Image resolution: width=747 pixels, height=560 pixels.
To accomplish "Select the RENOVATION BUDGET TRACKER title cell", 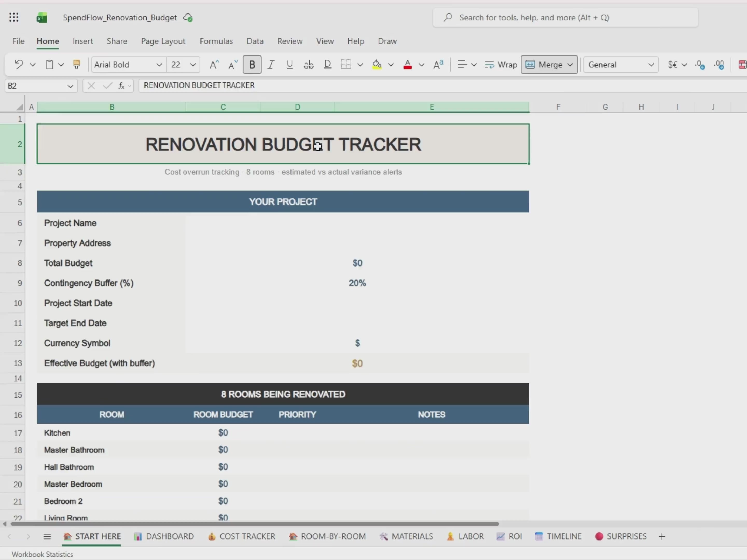I will (283, 144).
